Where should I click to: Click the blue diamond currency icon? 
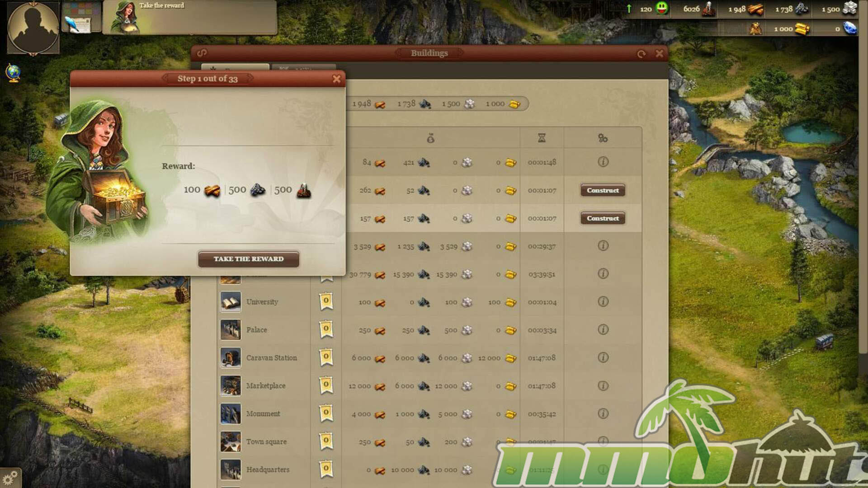850,28
